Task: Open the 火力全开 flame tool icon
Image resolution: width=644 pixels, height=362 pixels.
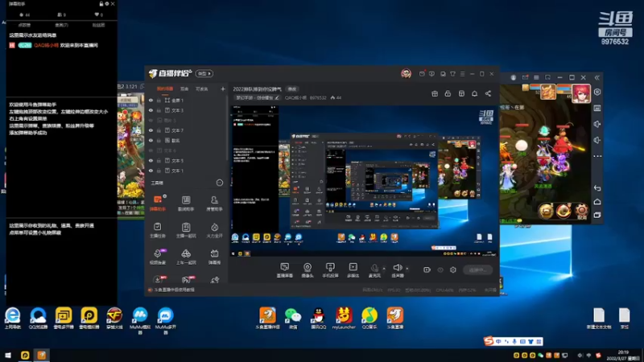Action: pos(214,230)
